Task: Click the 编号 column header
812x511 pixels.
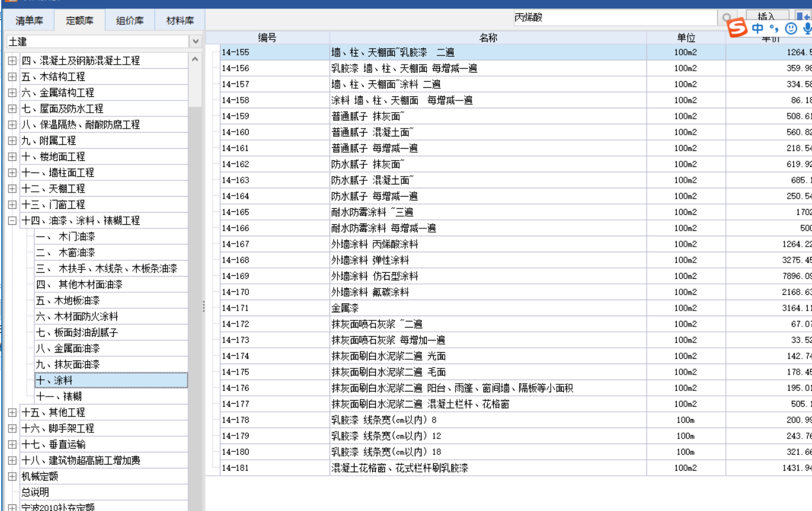Action: (267, 38)
